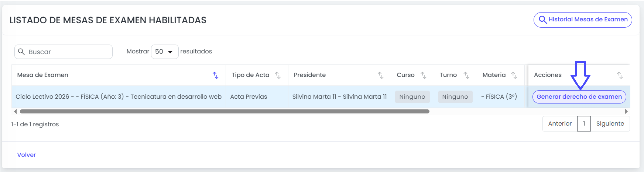This screenshot has width=644, height=172.
Task: Sort by Presidente column arrows
Action: tap(381, 75)
